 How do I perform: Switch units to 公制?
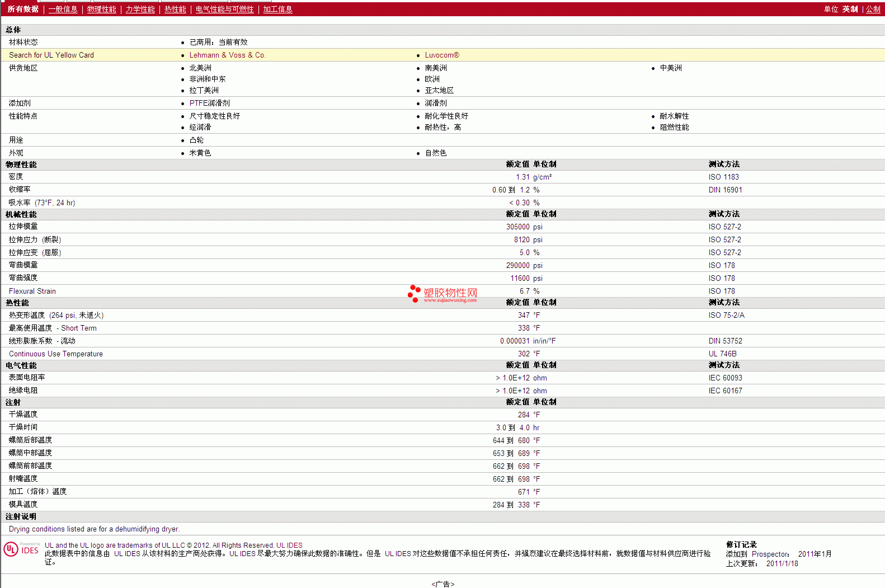tap(873, 9)
